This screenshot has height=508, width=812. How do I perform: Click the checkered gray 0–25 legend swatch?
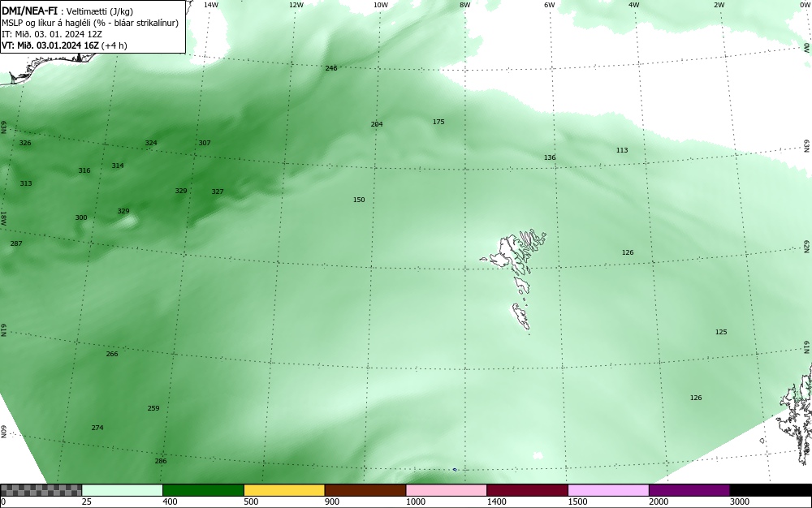coord(41,490)
